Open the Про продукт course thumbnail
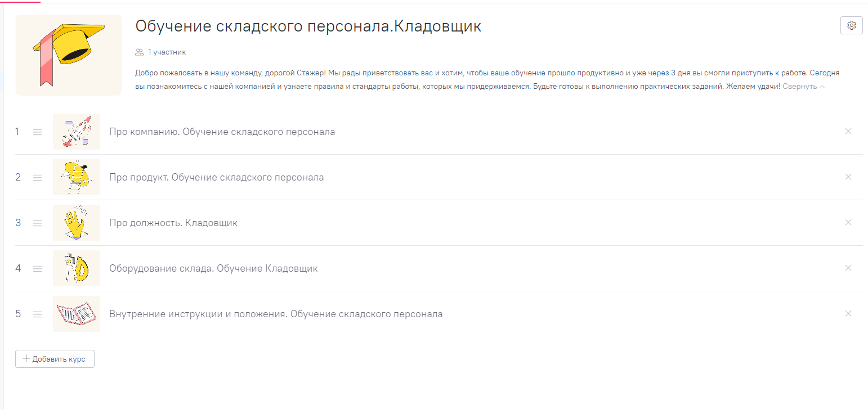Screen dimensions: 868x410 click(x=77, y=177)
